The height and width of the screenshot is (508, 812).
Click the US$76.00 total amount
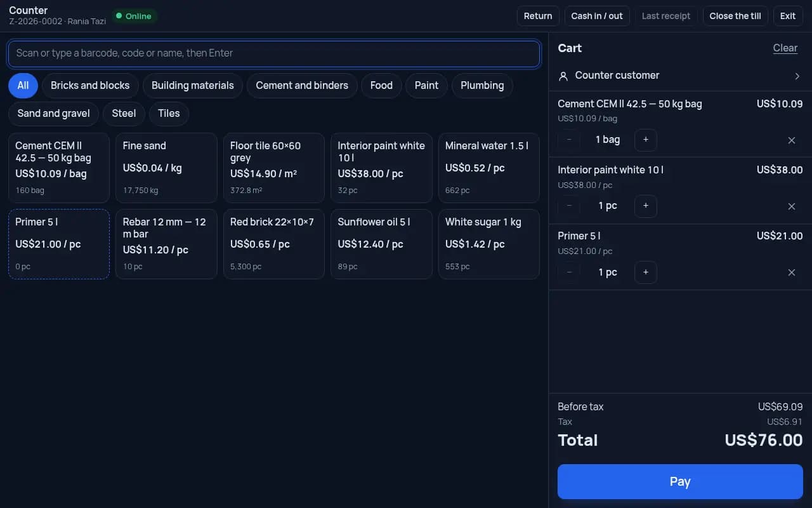[x=764, y=440]
